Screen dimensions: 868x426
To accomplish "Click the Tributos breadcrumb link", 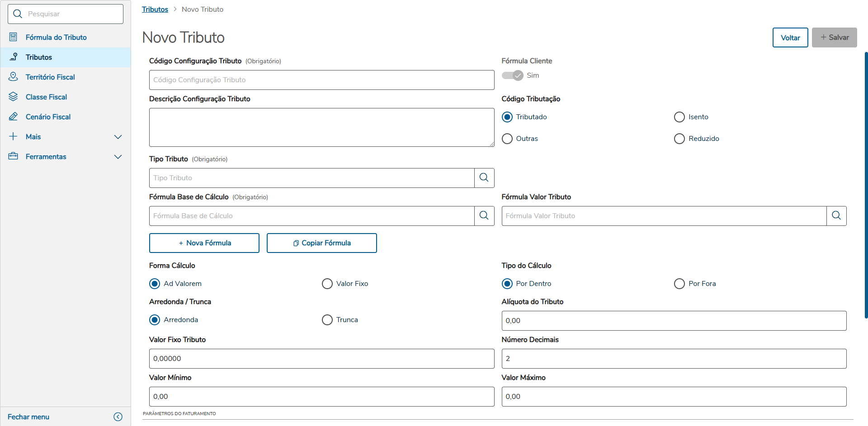I will [155, 9].
